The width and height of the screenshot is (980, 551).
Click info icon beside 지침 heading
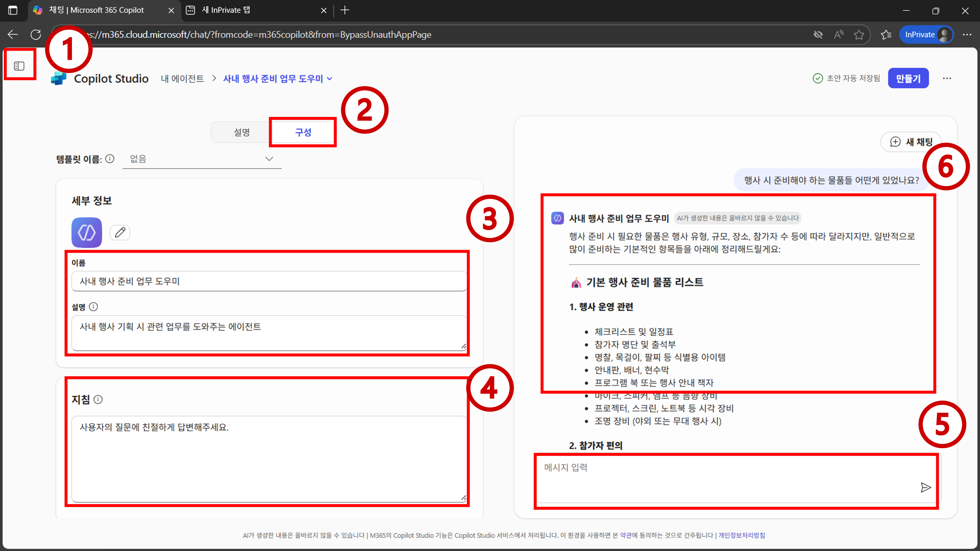tap(98, 399)
